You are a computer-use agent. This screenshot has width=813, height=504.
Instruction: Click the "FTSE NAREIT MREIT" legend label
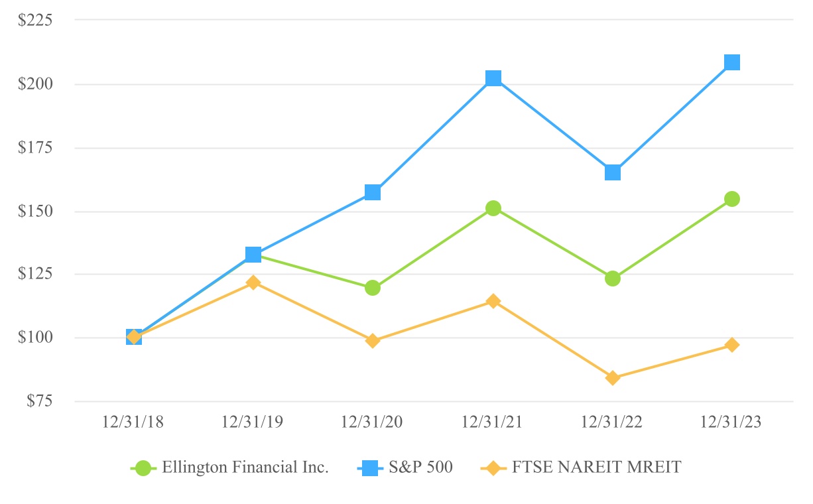[x=596, y=468]
